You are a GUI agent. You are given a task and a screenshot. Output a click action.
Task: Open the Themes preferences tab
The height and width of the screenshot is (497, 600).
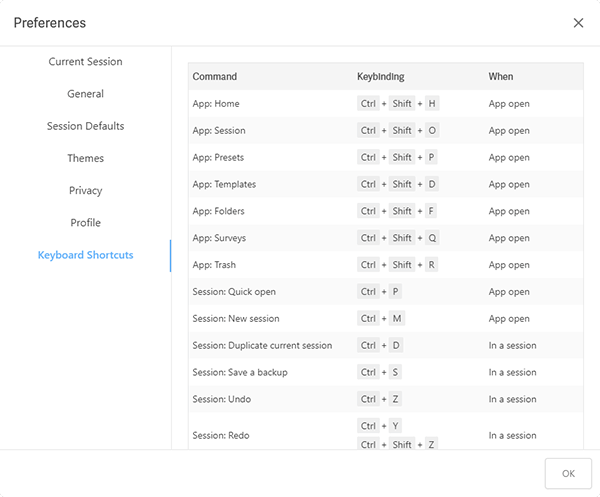85,158
